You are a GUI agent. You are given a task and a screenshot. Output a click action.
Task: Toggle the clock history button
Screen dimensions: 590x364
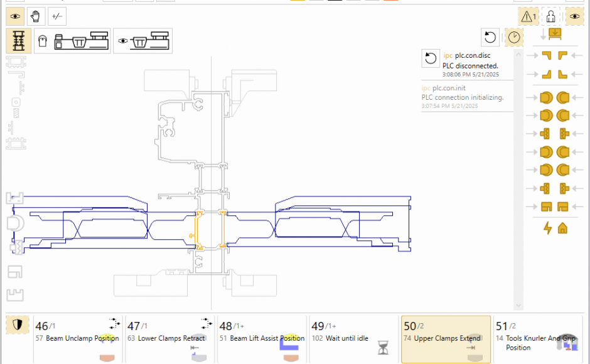click(x=514, y=37)
